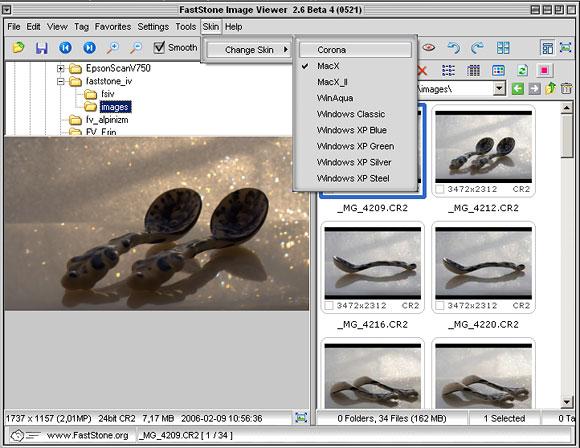The width and height of the screenshot is (580, 448).
Task: Tick the checkbox of _MG_4216.CR2
Action: click(x=328, y=306)
